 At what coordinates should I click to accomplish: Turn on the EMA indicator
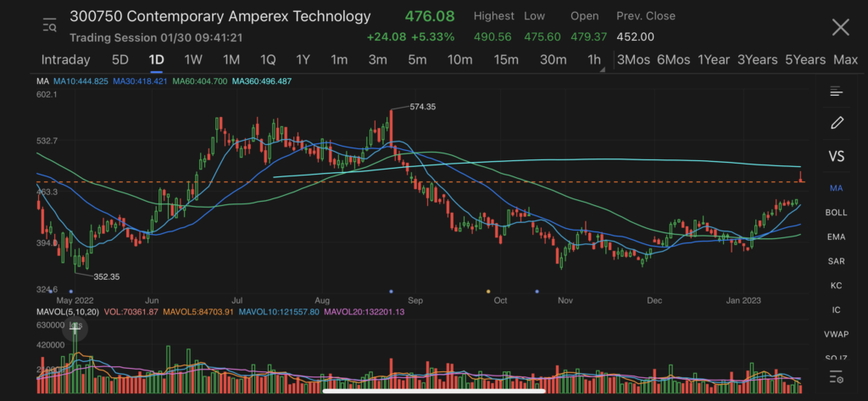[x=837, y=237]
